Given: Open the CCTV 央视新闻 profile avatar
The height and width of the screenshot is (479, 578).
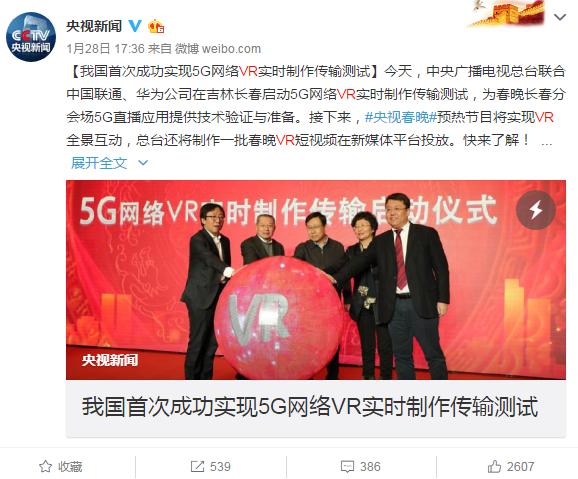Looking at the screenshot, I should pos(31,37).
